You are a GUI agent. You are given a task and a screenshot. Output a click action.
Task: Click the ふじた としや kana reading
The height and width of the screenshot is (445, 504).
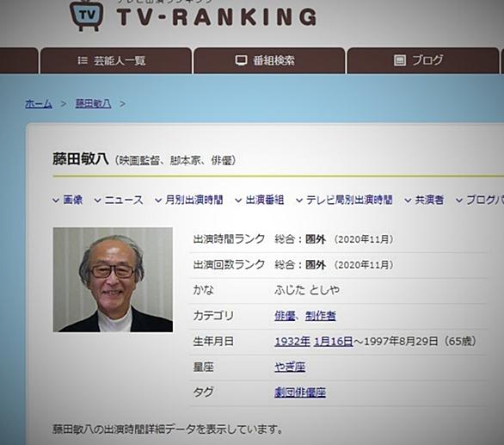pos(307,290)
